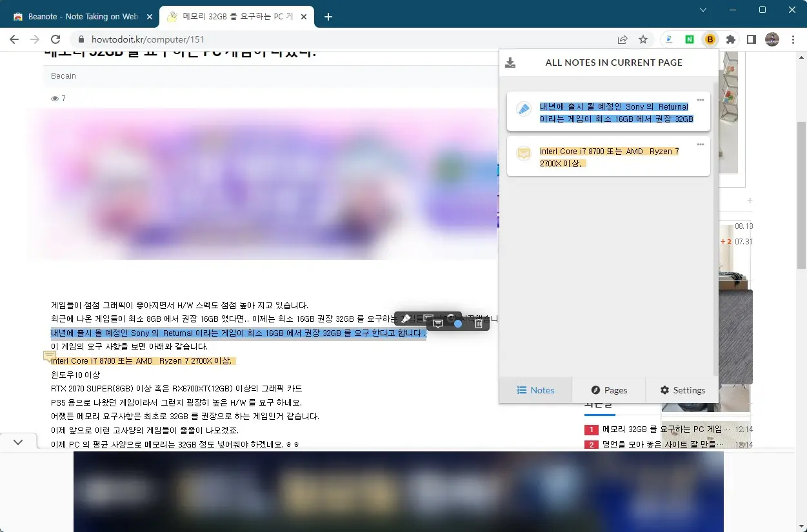
Task: Pick the blue color swatch in the annotation toolbar
Action: tap(458, 323)
